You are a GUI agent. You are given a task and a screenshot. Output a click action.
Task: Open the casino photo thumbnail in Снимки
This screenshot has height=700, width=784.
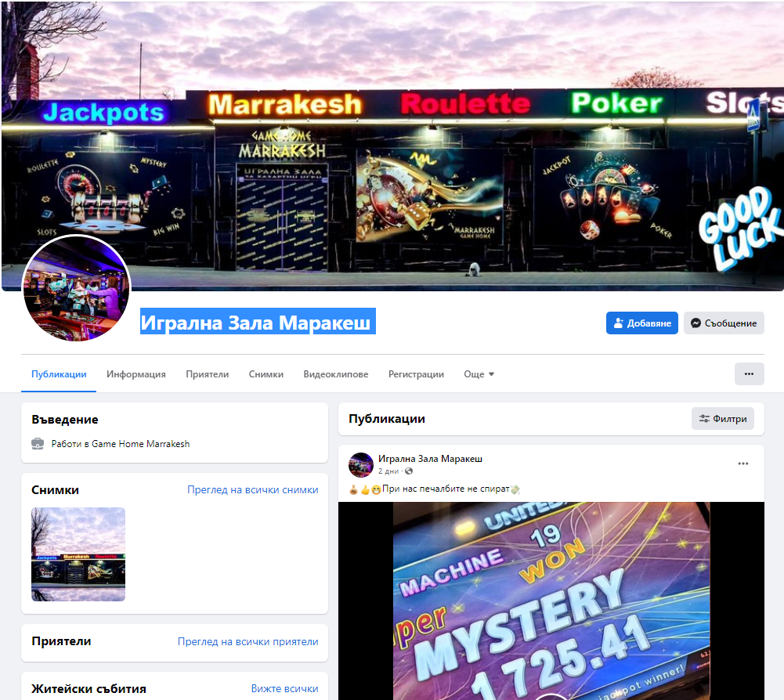78,554
